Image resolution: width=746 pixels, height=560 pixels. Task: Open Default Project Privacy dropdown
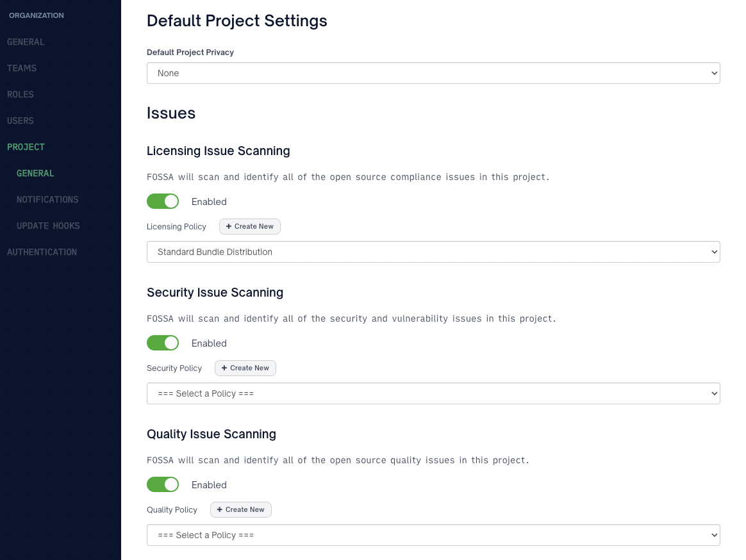click(433, 73)
